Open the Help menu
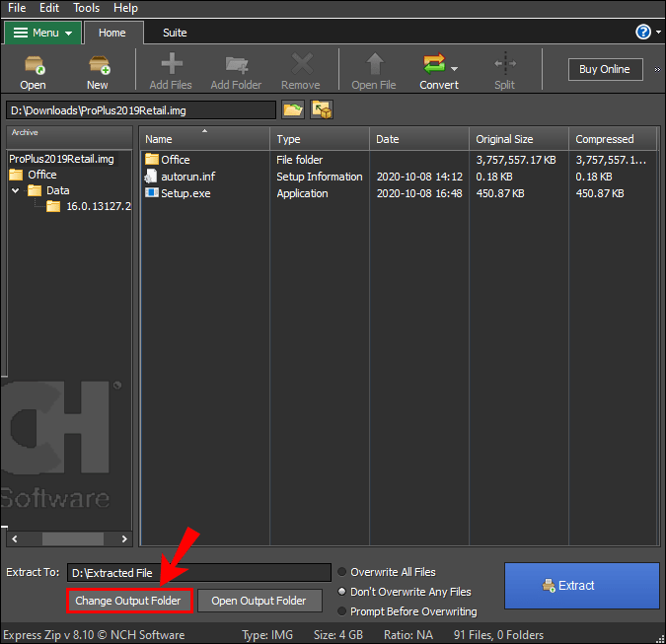The image size is (666, 644). click(x=125, y=8)
